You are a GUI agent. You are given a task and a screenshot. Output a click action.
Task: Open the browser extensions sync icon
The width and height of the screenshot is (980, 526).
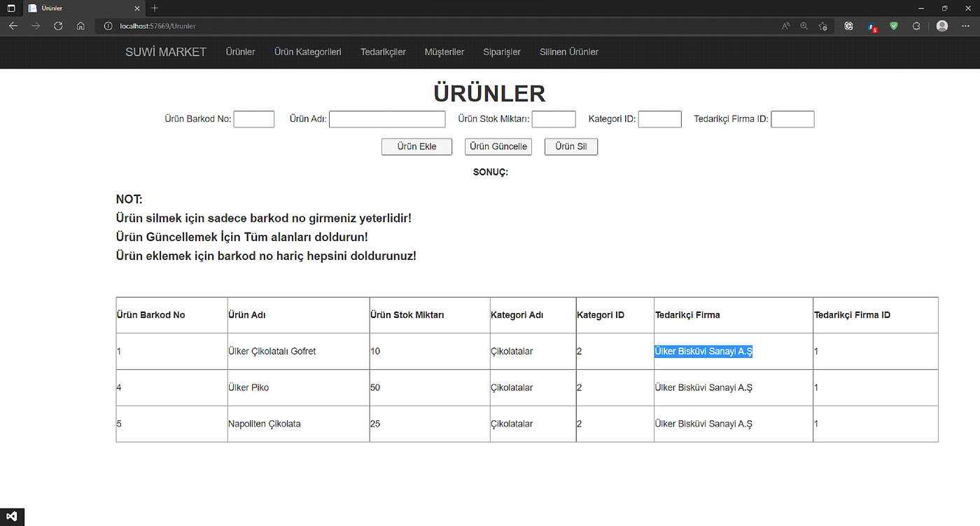[x=916, y=26]
